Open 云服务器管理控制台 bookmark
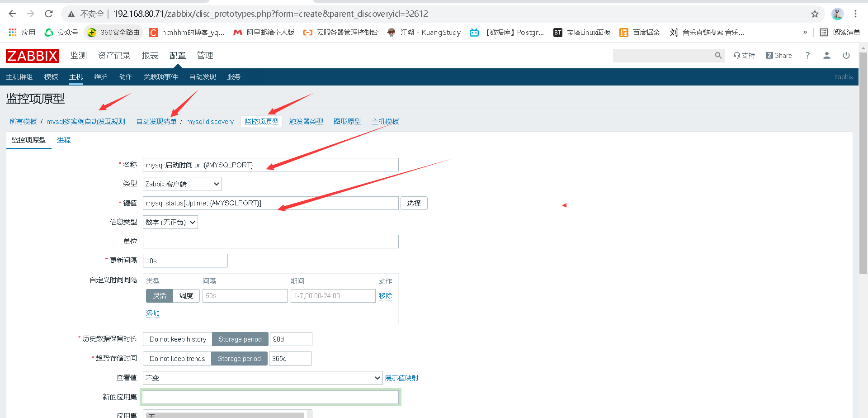Viewport: 868px width, 418px height. 340,33
